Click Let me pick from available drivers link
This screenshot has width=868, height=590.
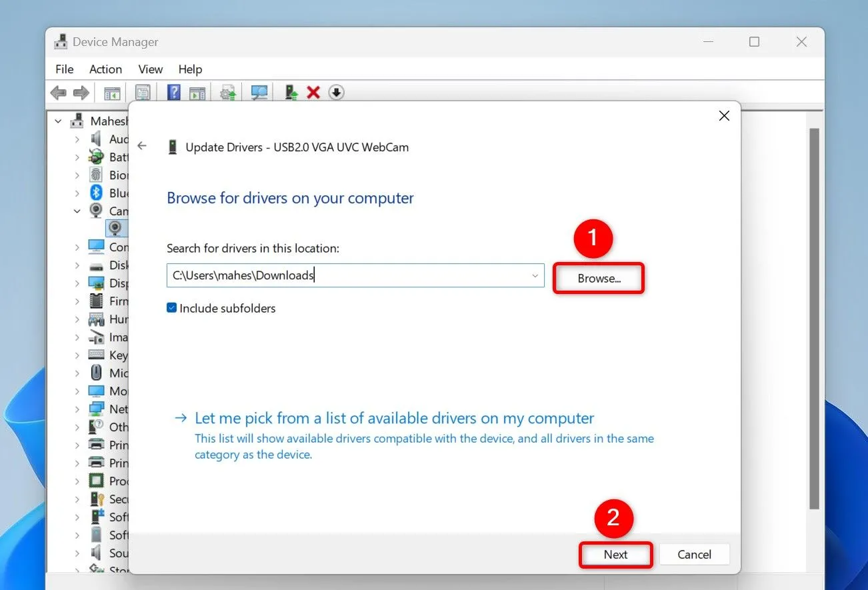(x=394, y=419)
